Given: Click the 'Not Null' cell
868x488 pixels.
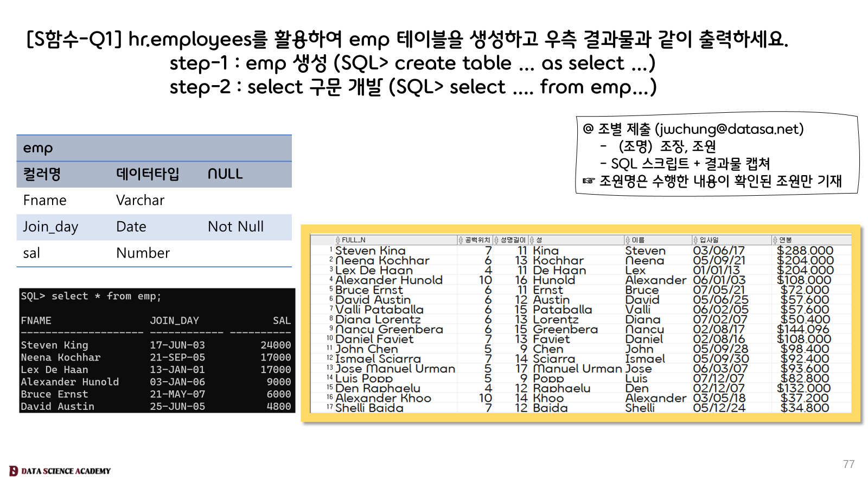Looking at the screenshot, I should [x=236, y=227].
